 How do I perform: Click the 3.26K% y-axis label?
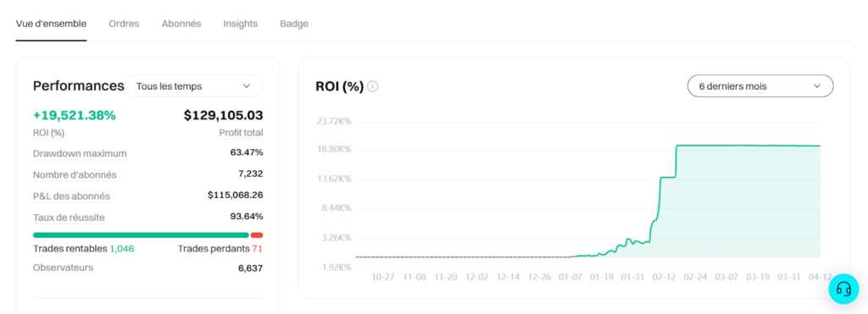(x=336, y=239)
